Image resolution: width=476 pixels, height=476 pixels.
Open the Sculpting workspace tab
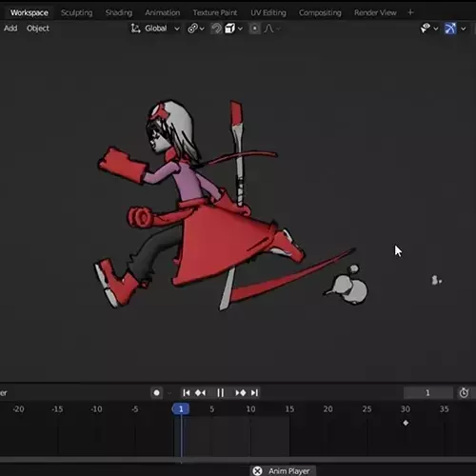[x=77, y=12]
